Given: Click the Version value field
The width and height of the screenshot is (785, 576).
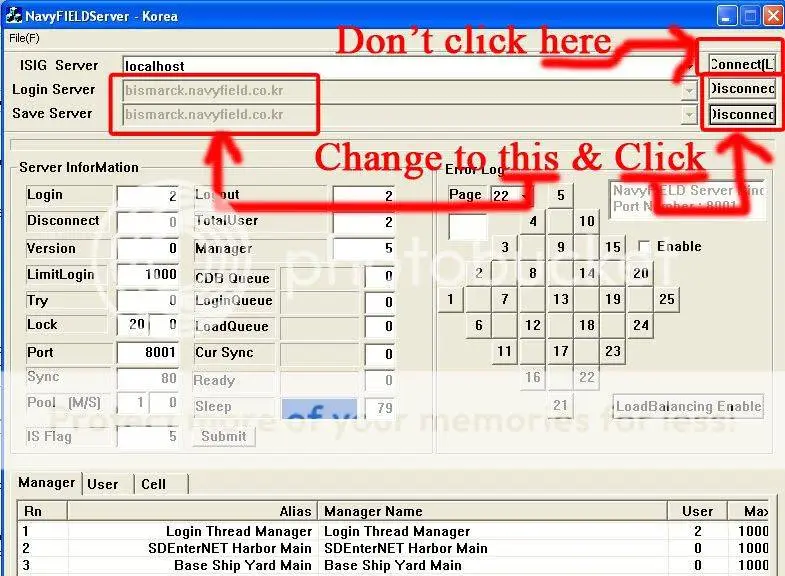Looking at the screenshot, I should tap(148, 248).
